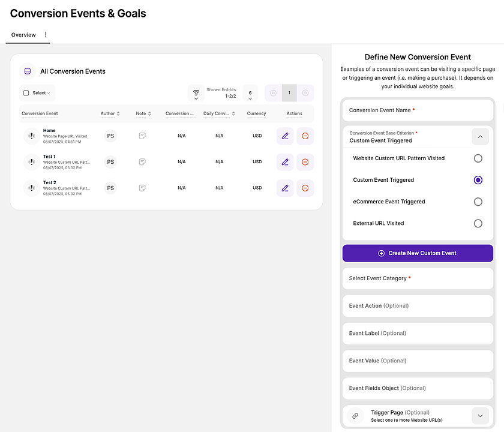Click the next page arrow in pagination
This screenshot has height=432, width=504.
[x=305, y=93]
